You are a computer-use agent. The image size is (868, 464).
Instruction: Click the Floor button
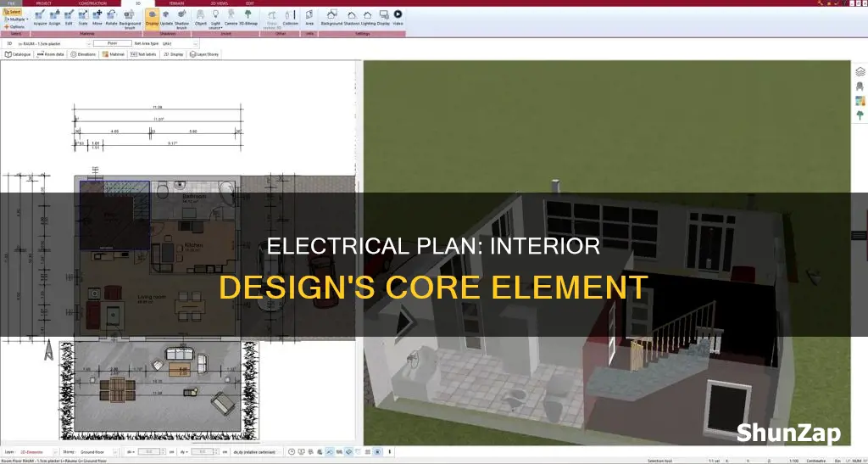click(113, 43)
